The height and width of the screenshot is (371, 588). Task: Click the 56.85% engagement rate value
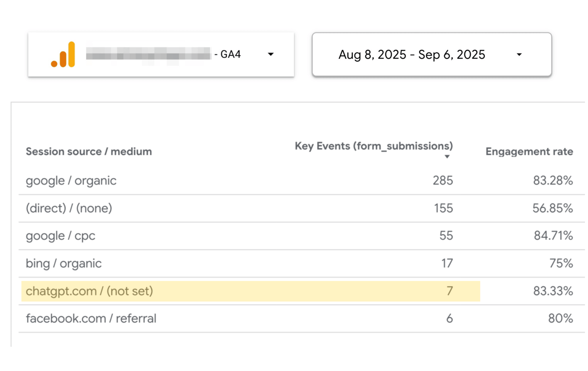tap(552, 208)
